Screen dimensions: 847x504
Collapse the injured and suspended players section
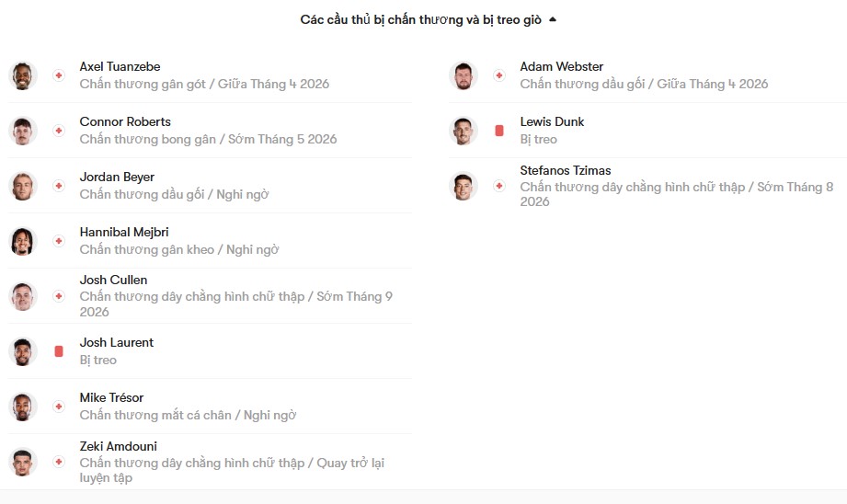pyautogui.click(x=553, y=19)
